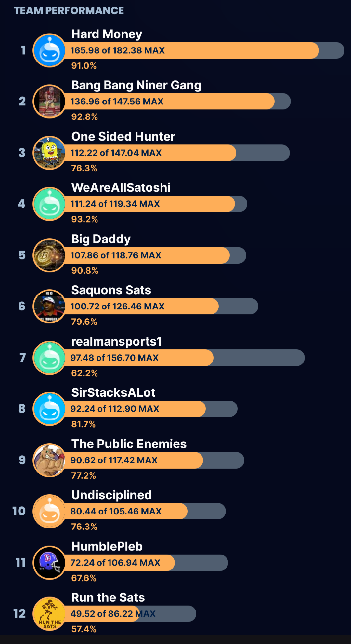Image resolution: width=351 pixels, height=644 pixels.
Task: Select HumblePleb's football helmet avatar
Action: 49,563
